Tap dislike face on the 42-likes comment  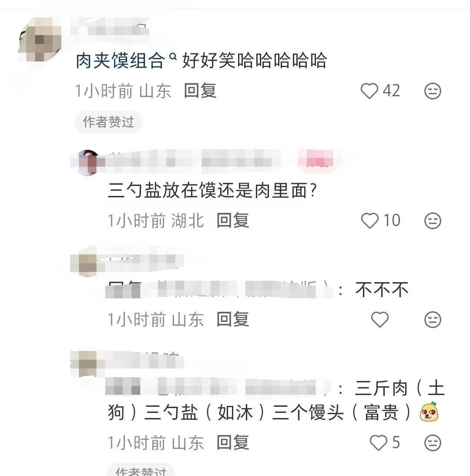coord(432,91)
